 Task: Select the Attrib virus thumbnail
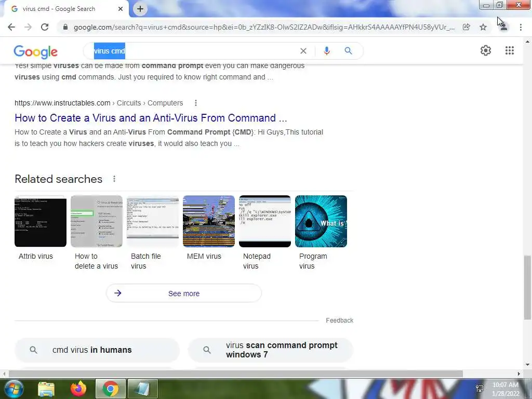41,221
